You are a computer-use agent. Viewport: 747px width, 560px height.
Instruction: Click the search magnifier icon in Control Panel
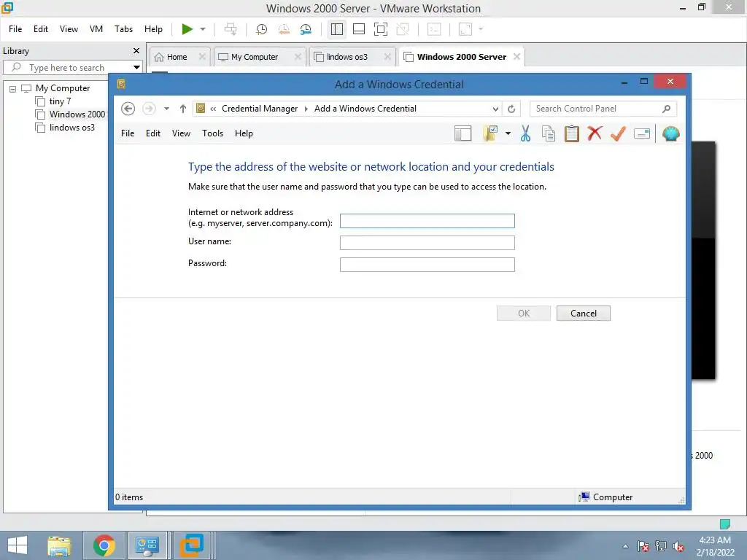(667, 109)
